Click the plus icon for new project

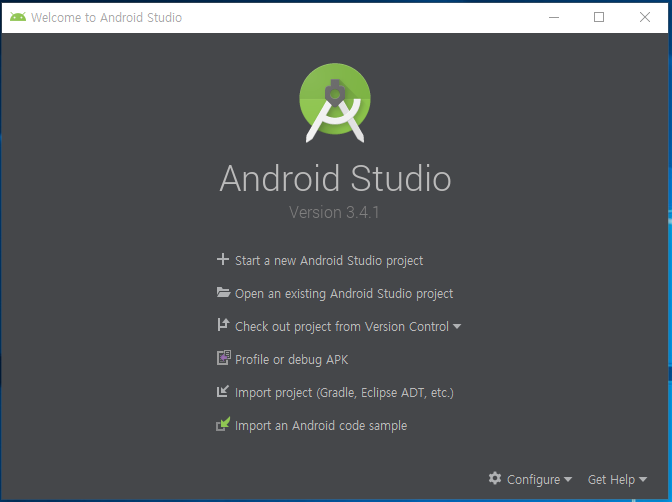[223, 259]
